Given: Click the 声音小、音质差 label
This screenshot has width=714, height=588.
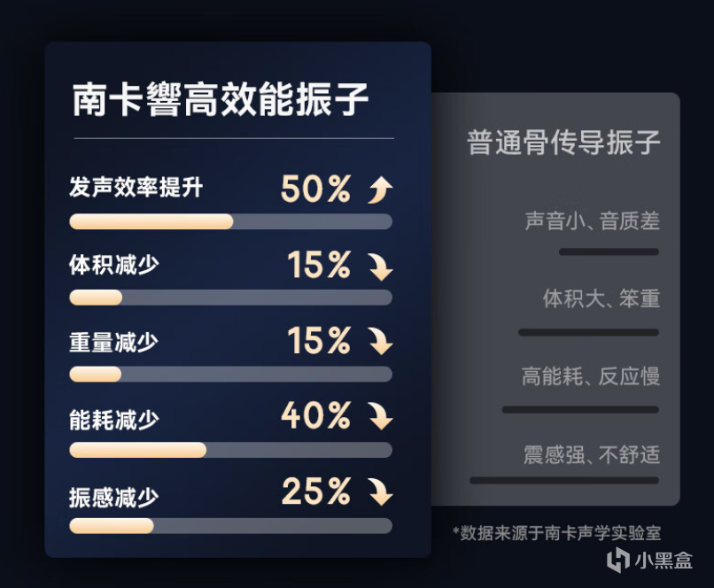Looking at the screenshot, I should tap(592, 221).
